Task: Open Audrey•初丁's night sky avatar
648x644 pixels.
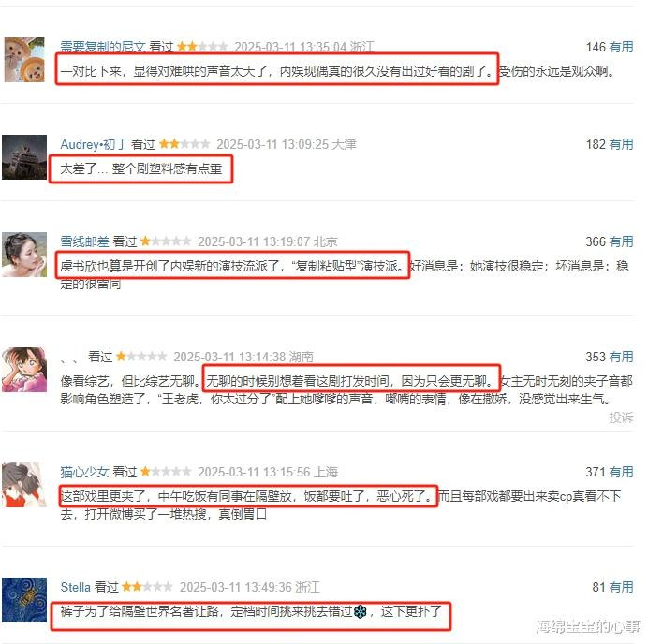Action: click(x=24, y=157)
